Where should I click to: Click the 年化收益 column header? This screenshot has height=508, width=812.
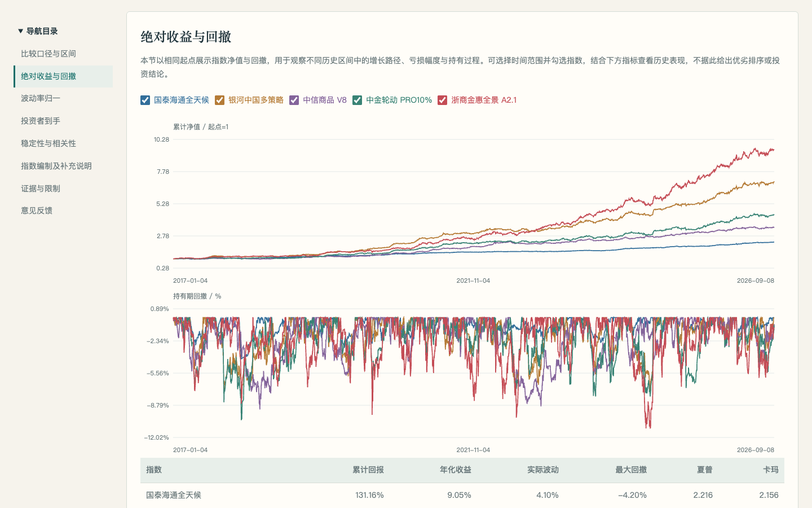tap(456, 470)
